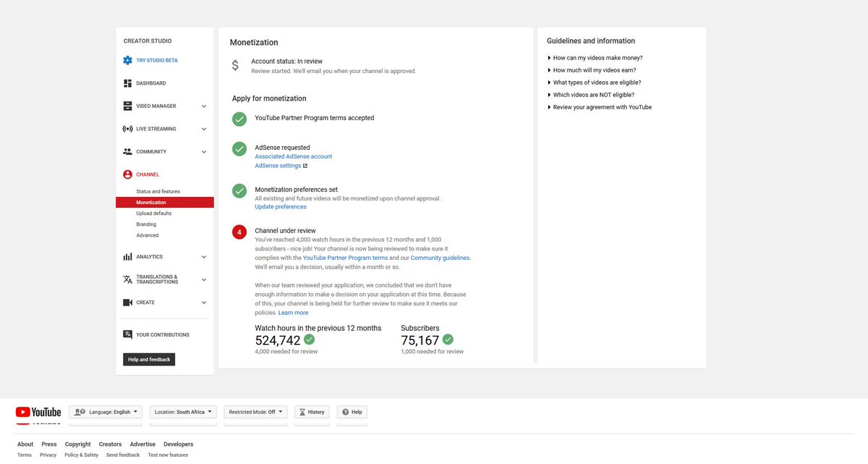Open Upload defaults under Channel
The height and width of the screenshot is (464, 868).
tap(154, 214)
